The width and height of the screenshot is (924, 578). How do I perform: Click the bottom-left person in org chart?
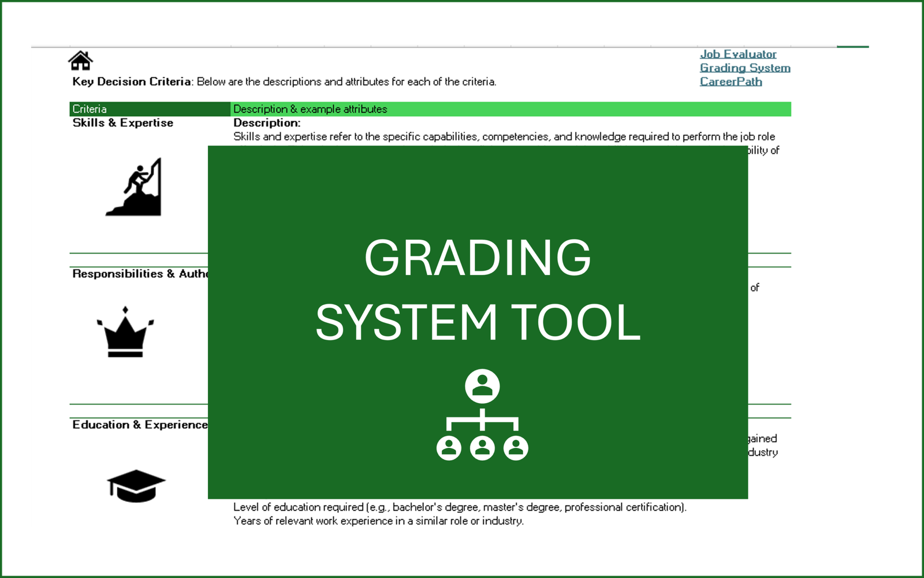pyautogui.click(x=449, y=448)
